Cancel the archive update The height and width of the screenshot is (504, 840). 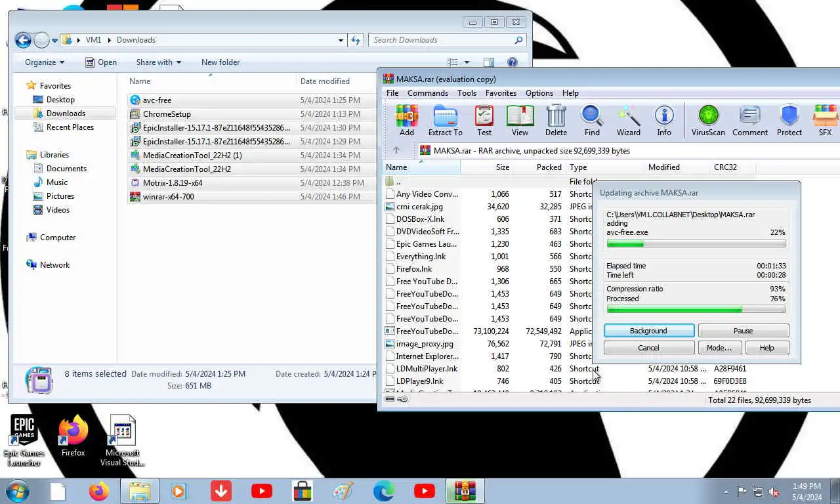click(648, 348)
